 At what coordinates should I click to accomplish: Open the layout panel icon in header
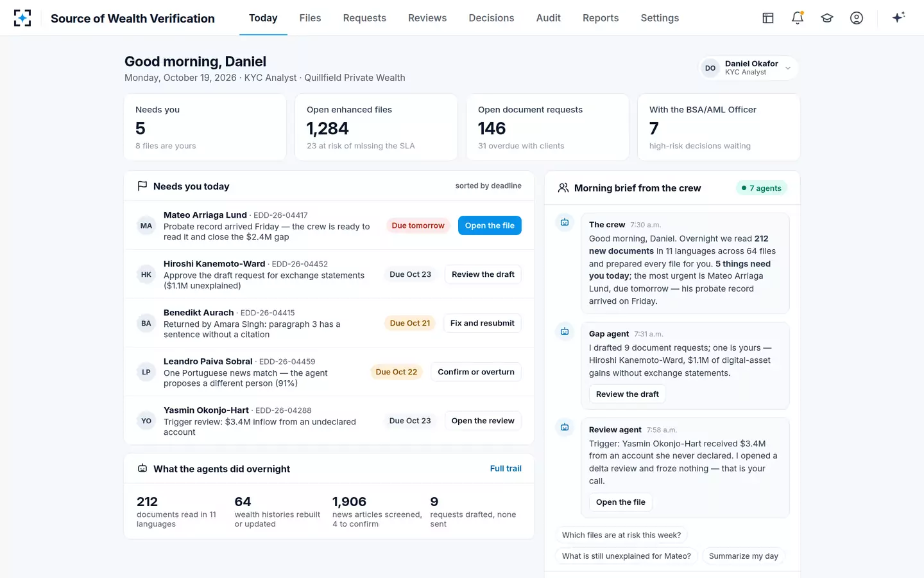(x=768, y=18)
